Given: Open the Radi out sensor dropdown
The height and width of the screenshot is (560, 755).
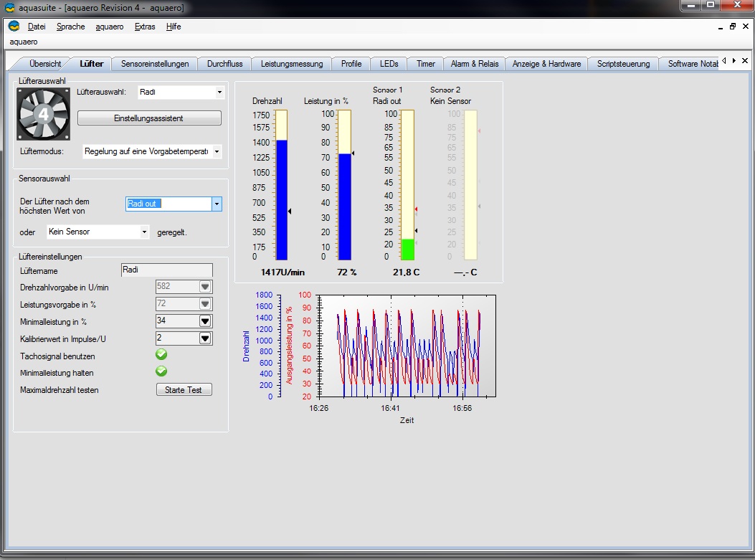Looking at the screenshot, I should click(x=217, y=204).
